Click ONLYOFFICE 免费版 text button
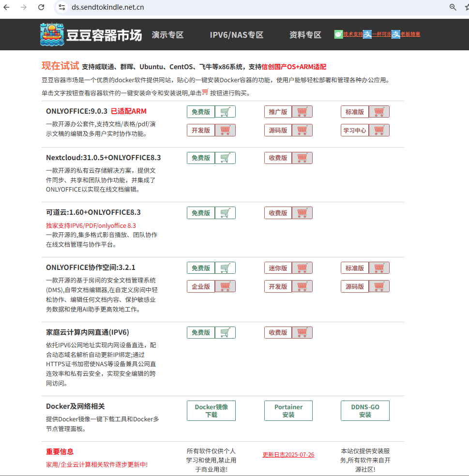Image resolution: width=469 pixels, height=476 pixels. pos(201,112)
